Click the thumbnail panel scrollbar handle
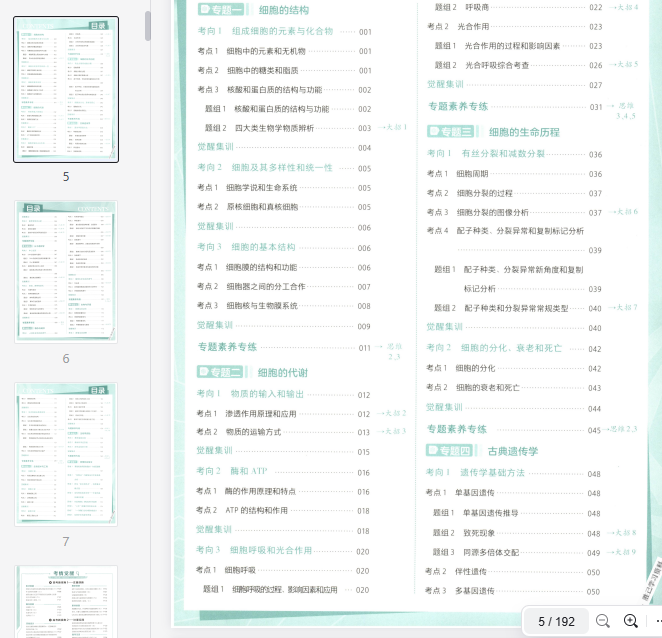This screenshot has width=662, height=638. 148,26
